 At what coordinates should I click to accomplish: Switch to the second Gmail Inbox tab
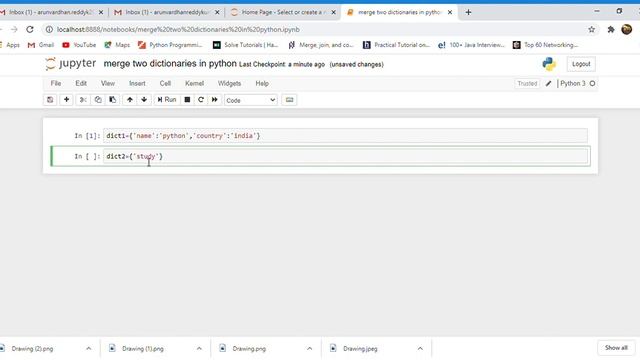pyautogui.click(x=167, y=12)
